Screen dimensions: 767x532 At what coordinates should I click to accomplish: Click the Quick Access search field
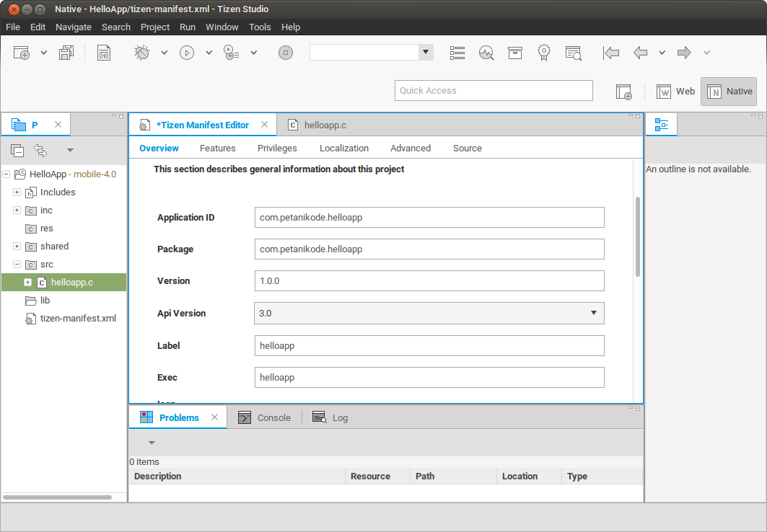pyautogui.click(x=494, y=91)
